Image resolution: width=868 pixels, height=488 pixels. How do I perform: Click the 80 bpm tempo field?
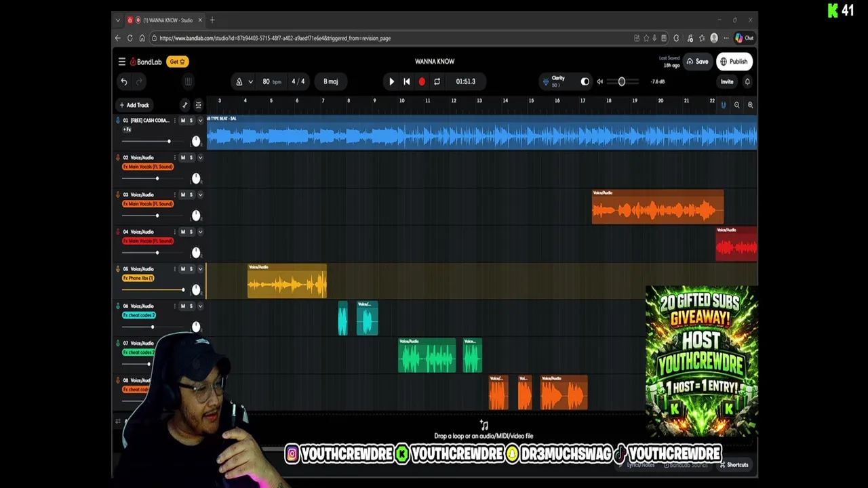(x=271, y=81)
